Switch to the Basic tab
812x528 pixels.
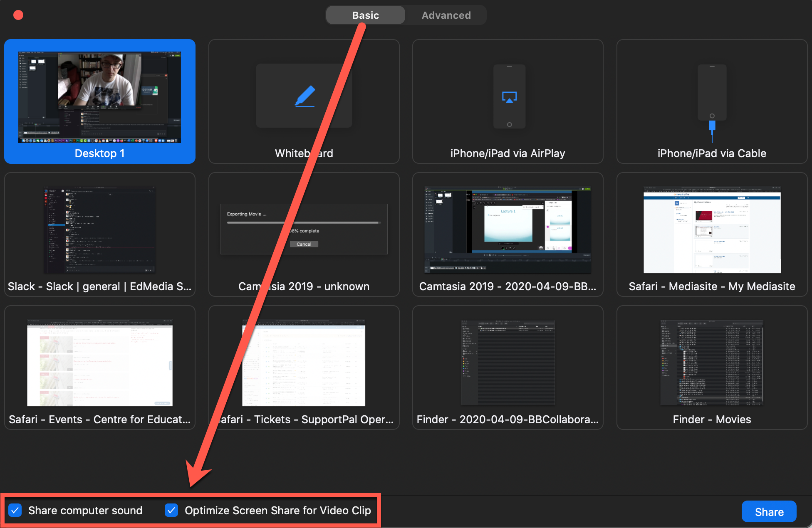(x=365, y=15)
